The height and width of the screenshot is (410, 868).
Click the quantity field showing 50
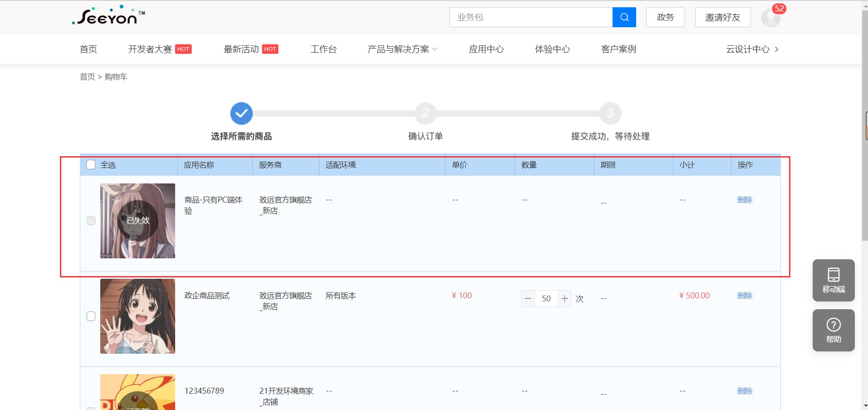pos(546,299)
